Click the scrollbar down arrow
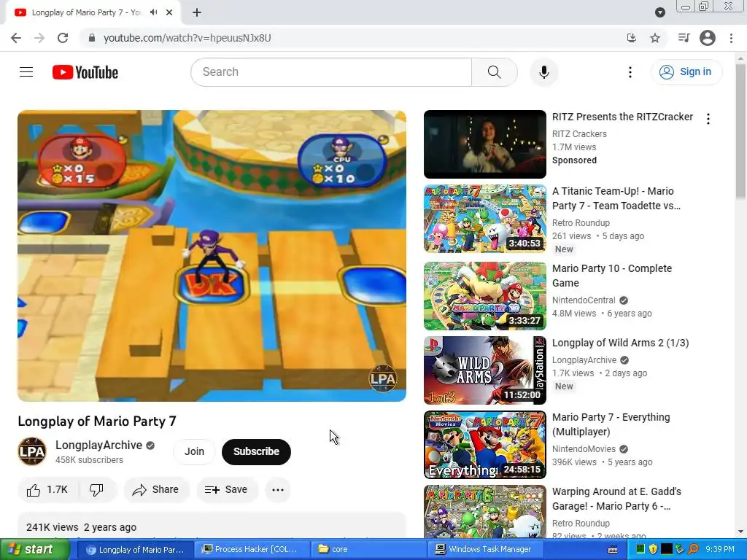747x560 pixels. [740, 532]
